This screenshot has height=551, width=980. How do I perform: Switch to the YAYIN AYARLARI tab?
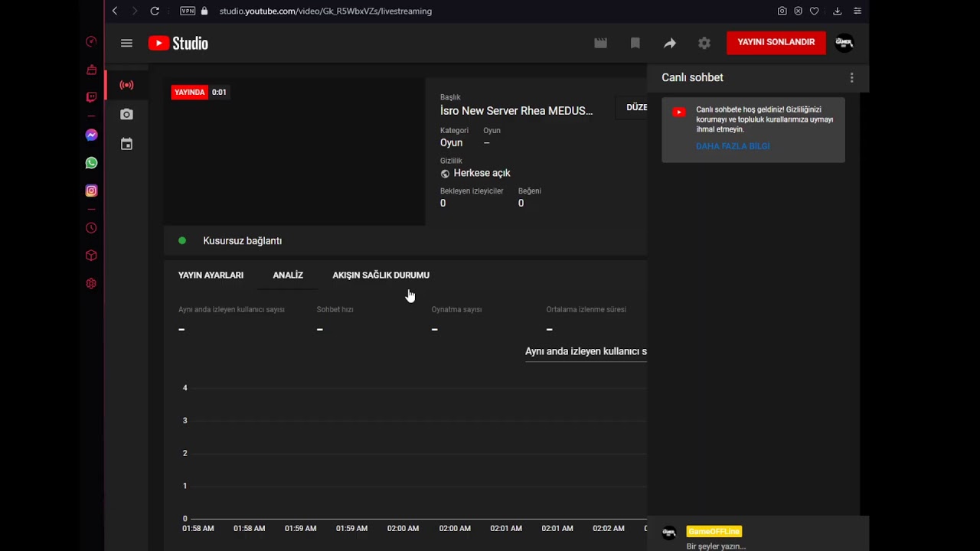(211, 275)
